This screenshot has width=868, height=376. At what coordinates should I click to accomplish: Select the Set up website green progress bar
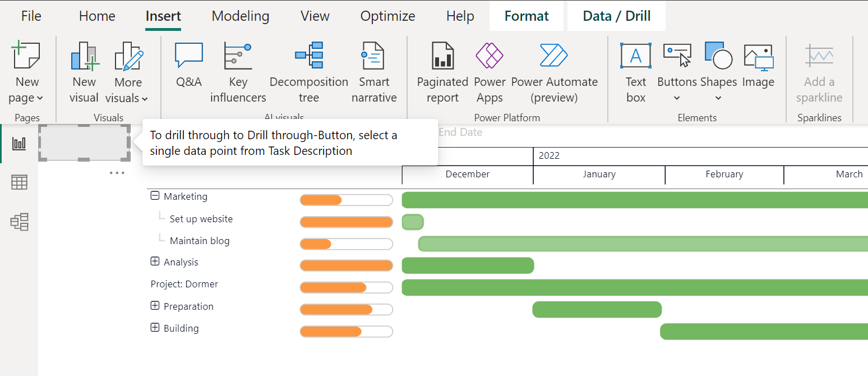pos(413,222)
